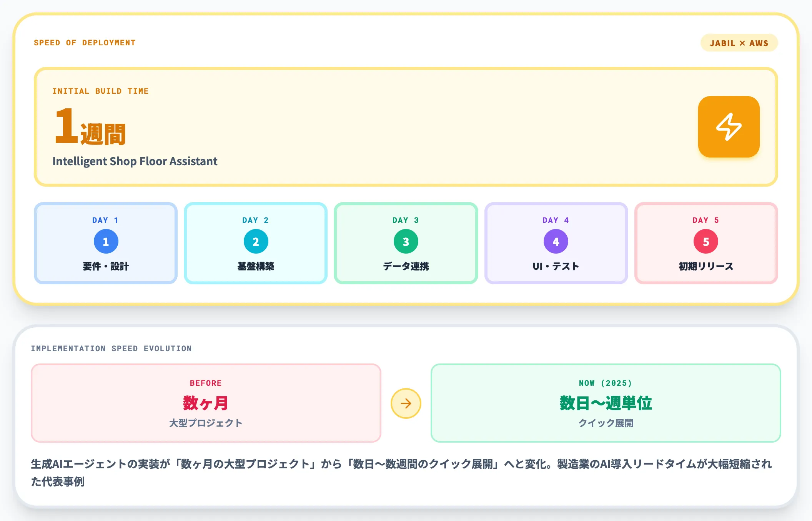Click the large 1週間 figure
The image size is (812, 521).
coord(90,126)
